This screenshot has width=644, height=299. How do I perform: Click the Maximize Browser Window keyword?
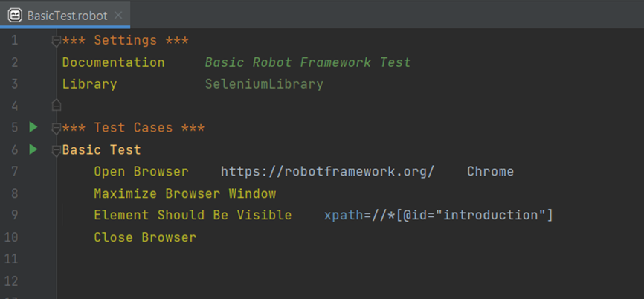(185, 193)
